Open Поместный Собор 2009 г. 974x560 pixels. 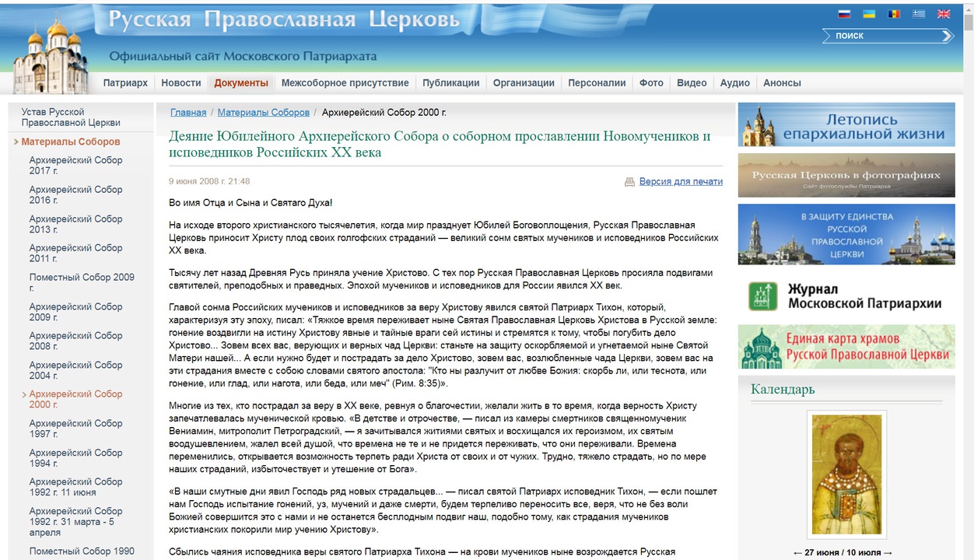tap(82, 282)
